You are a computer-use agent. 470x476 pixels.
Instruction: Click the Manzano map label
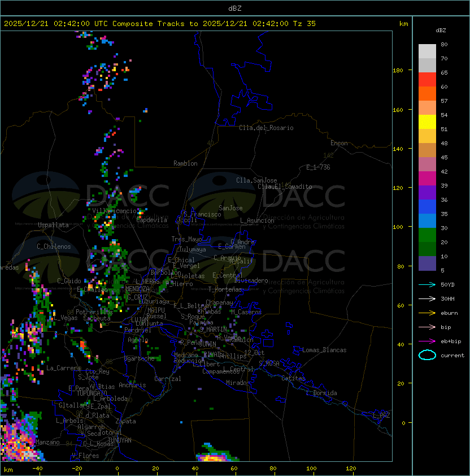47,442
